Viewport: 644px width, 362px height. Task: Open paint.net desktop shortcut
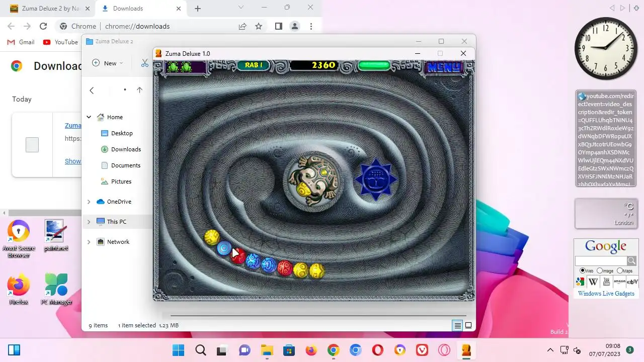point(55,235)
